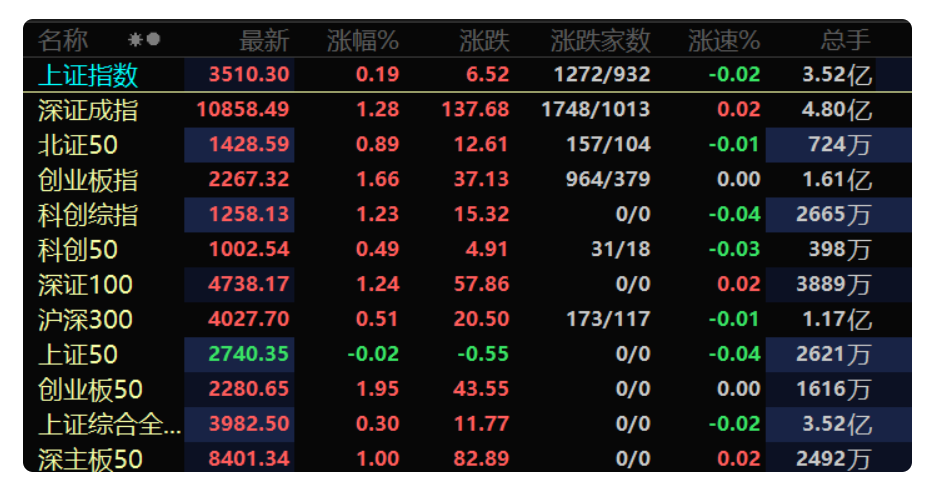Screen dimensions: 933x484
Task: Select the 上证综合全... row name
Action: click(109, 424)
